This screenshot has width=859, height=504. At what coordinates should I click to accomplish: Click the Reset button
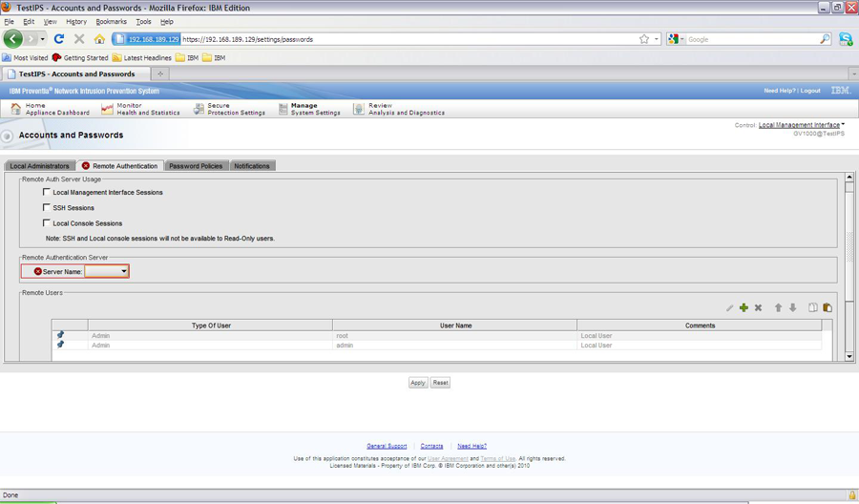[x=440, y=383]
